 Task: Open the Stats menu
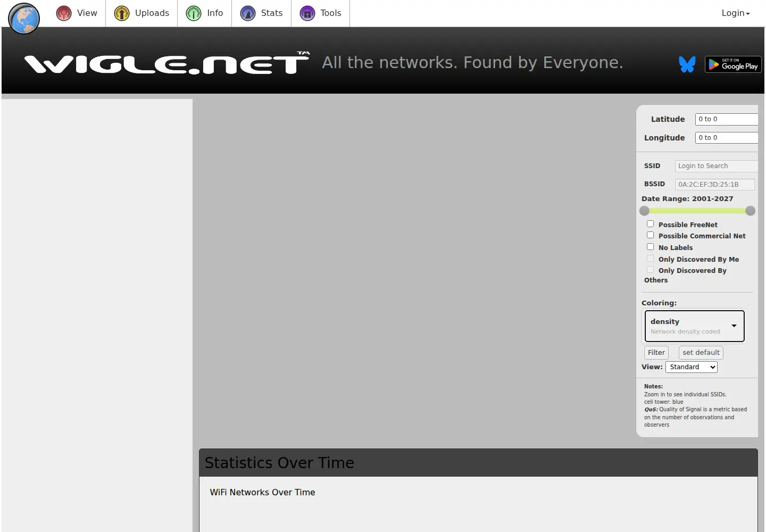point(261,13)
